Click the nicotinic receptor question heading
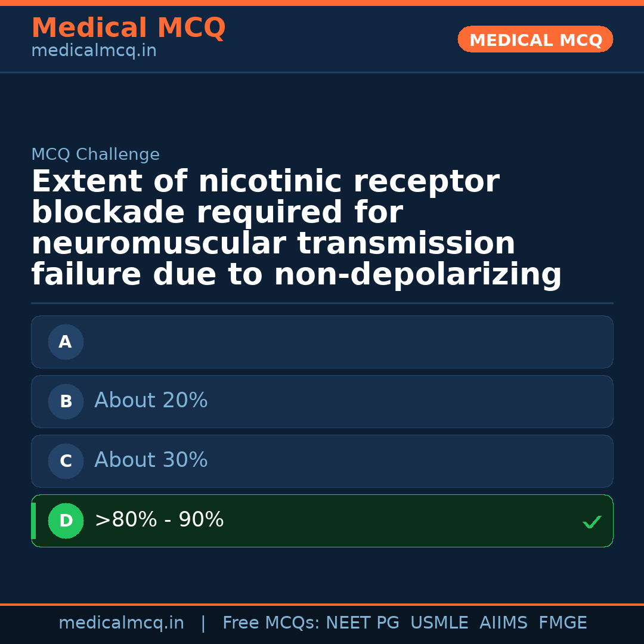Viewport: 644px width, 644px height. (296, 228)
